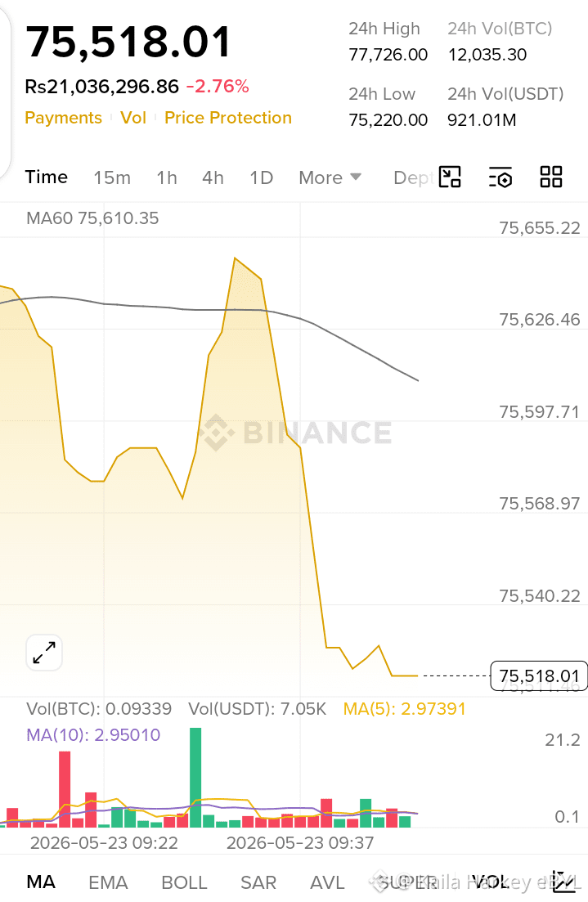Screen dimensions: 588x902
Task: Open chart settings list icon
Action: [500, 177]
